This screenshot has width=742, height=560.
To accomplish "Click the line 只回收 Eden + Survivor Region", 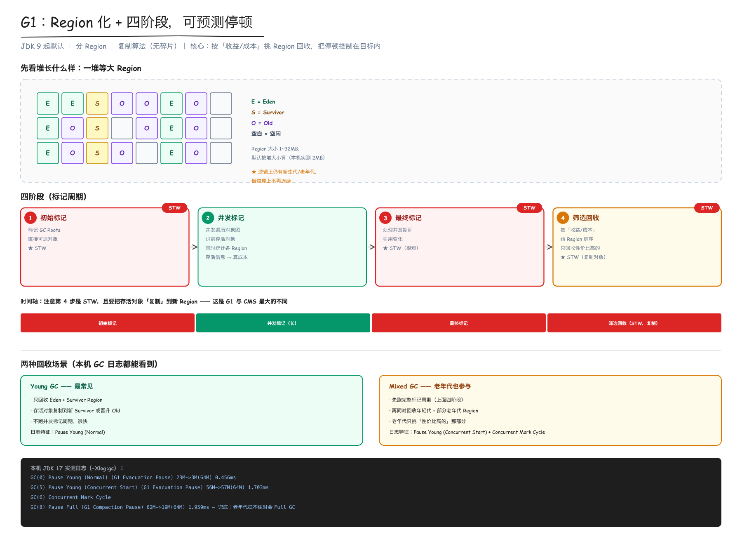I will pyautogui.click(x=66, y=400).
